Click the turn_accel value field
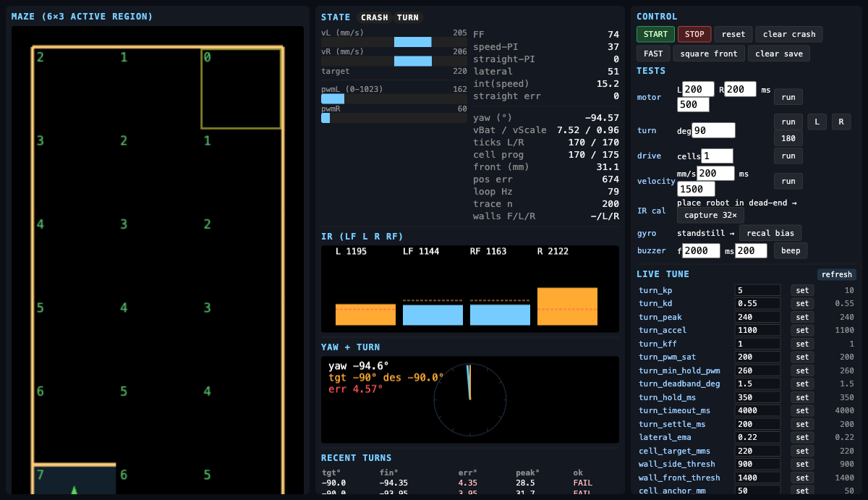868x500 pixels. click(x=757, y=330)
